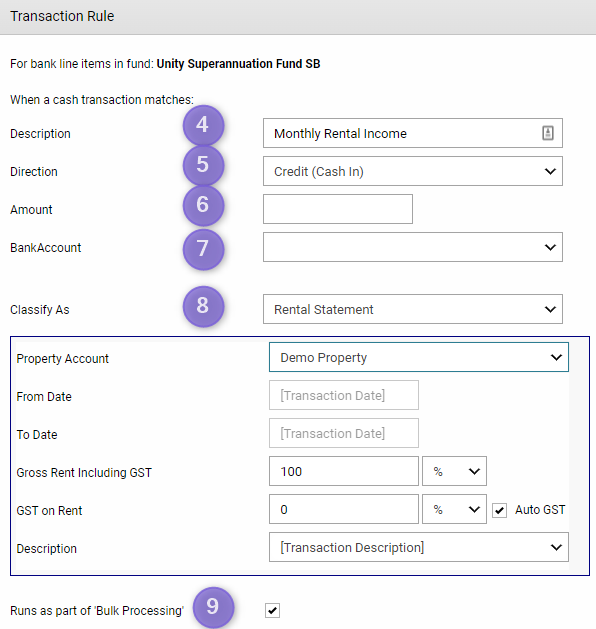Click the Amount label
Screen dimensions: 596x629
click(31, 210)
